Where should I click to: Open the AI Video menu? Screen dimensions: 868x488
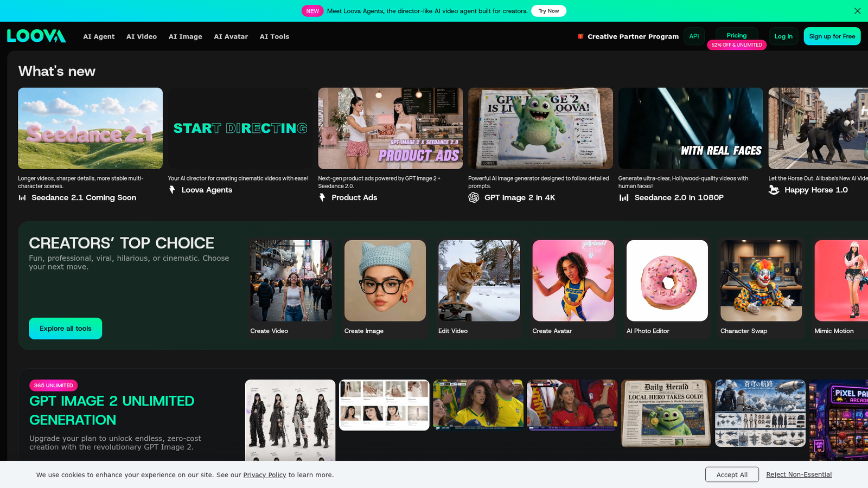tap(142, 36)
